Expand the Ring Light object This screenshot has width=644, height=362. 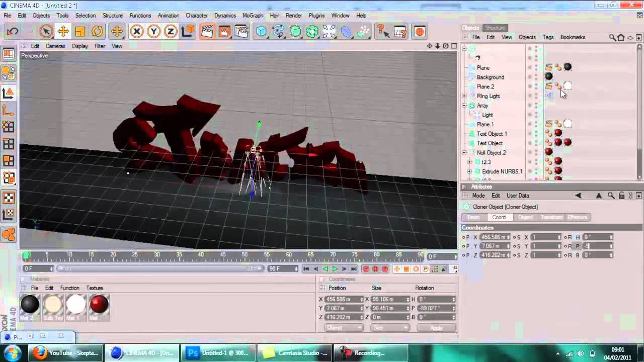click(464, 96)
